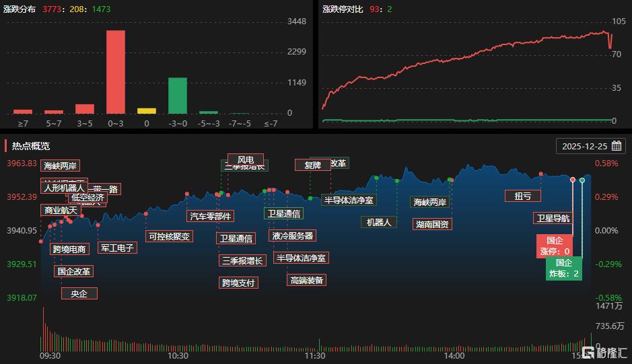The height and width of the screenshot is (364, 632).
Task: Click the 汽车零部件 event tag
Action: point(211,216)
